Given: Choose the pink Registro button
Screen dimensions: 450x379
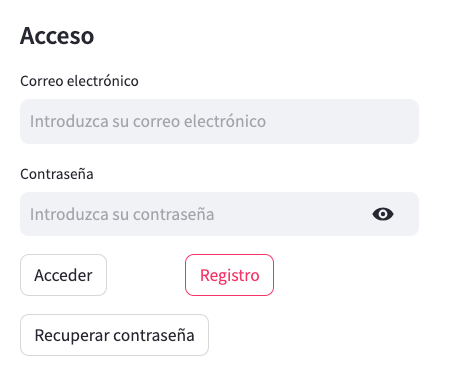Looking at the screenshot, I should tap(229, 275).
